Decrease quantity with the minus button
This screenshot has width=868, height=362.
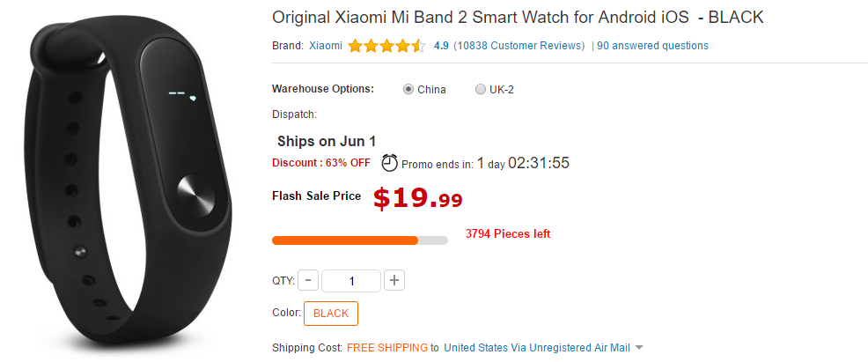pyautogui.click(x=308, y=281)
